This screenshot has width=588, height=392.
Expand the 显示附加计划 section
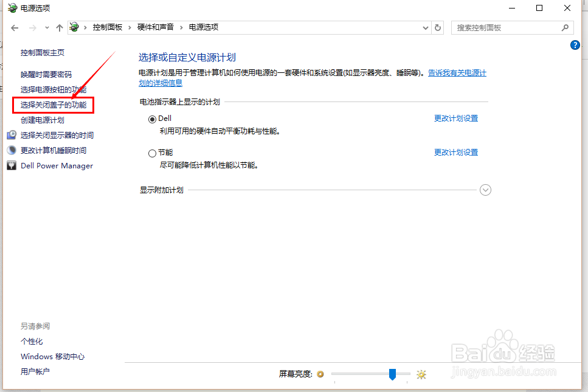(485, 190)
